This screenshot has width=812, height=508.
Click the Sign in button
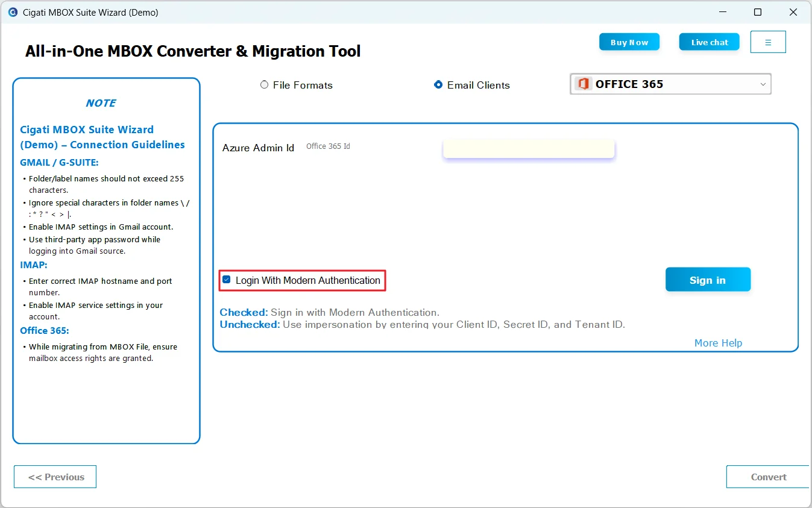(708, 280)
